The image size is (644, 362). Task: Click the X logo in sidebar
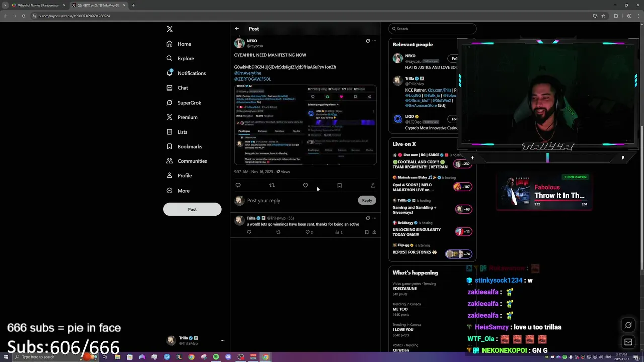pyautogui.click(x=170, y=29)
